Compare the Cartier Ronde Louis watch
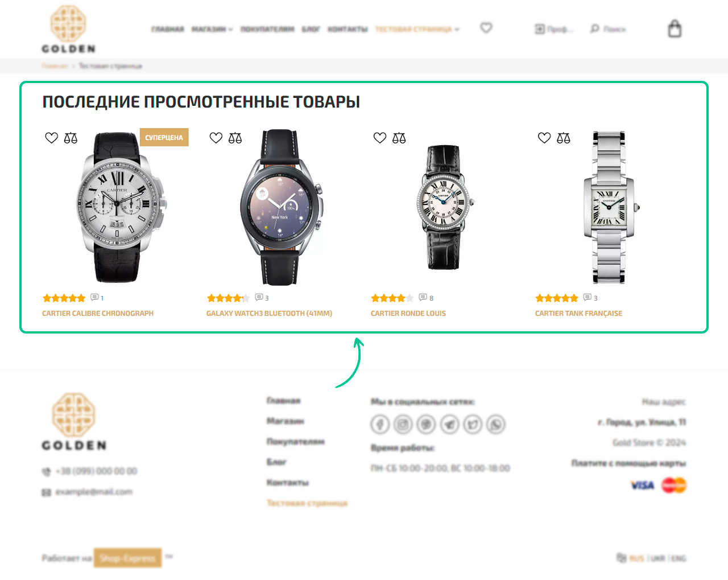 point(399,138)
